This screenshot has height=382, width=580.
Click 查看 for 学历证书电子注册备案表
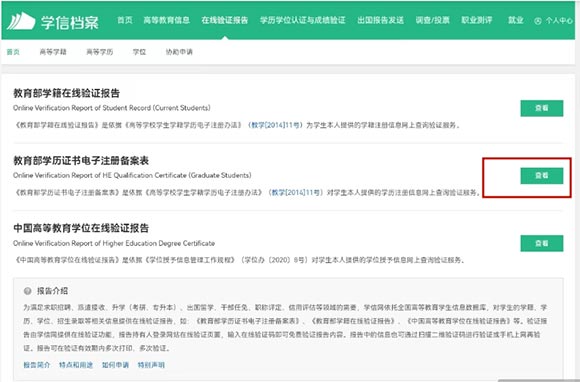pyautogui.click(x=542, y=176)
